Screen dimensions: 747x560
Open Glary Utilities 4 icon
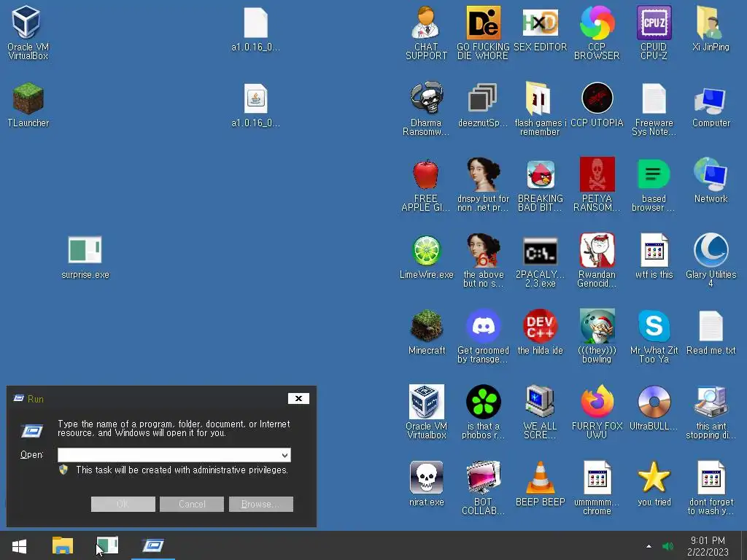pyautogui.click(x=711, y=250)
